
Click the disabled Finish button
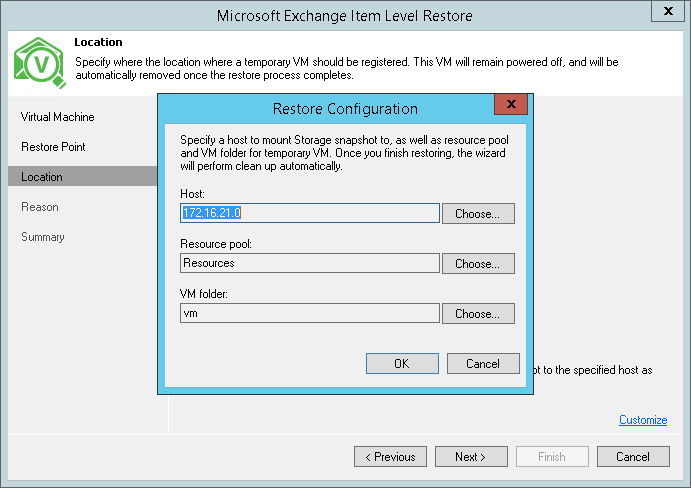(x=552, y=457)
